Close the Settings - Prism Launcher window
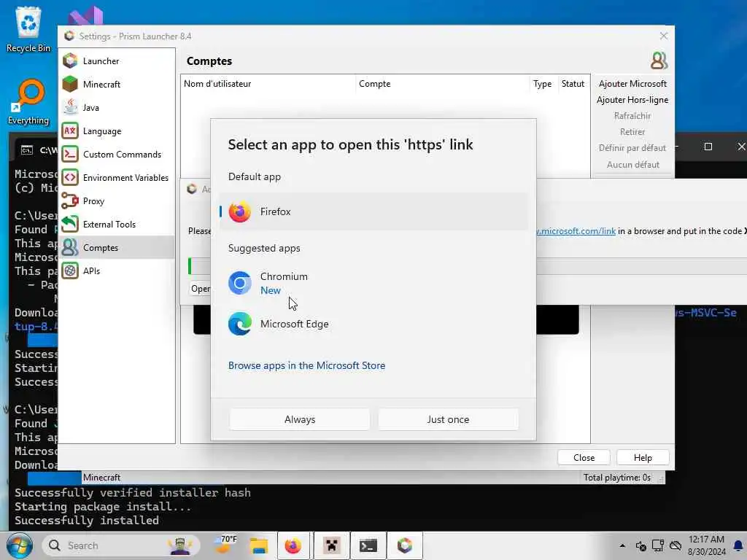Image resolution: width=747 pixels, height=560 pixels. pos(664,36)
